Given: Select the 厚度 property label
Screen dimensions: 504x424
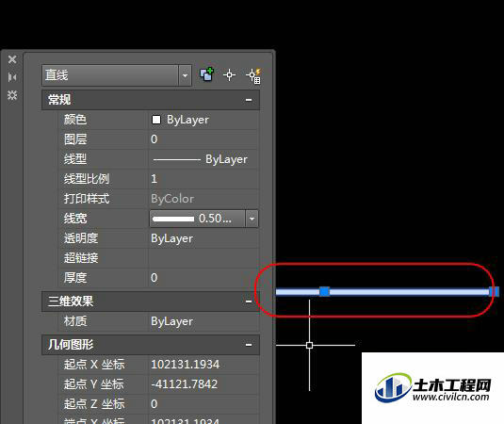Looking at the screenshot, I should tap(75, 278).
